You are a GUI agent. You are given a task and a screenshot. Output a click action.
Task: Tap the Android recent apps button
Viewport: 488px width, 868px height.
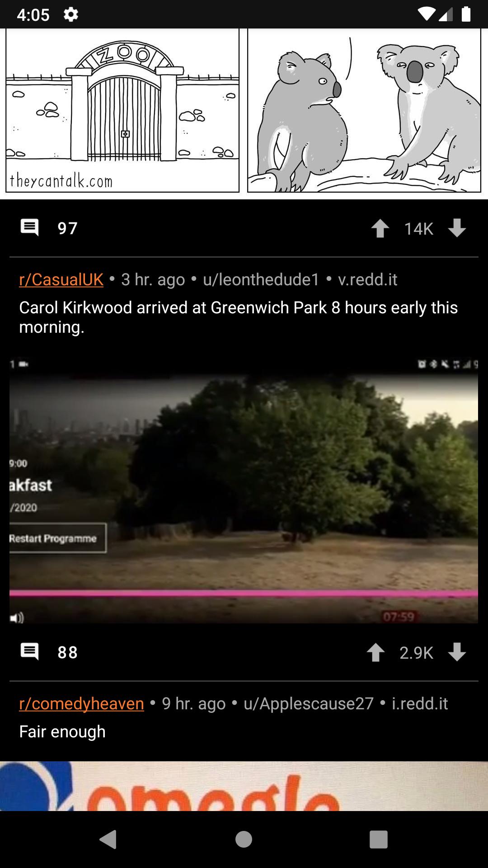[379, 840]
